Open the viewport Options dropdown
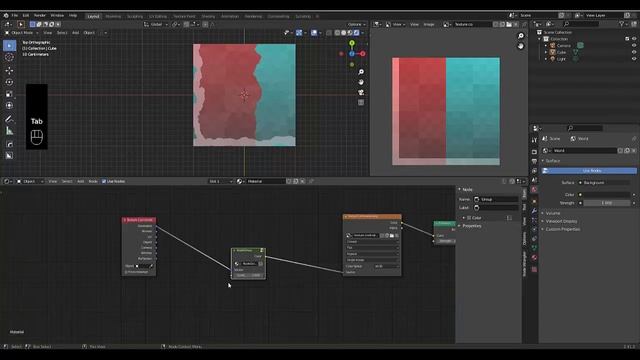 tap(357, 24)
